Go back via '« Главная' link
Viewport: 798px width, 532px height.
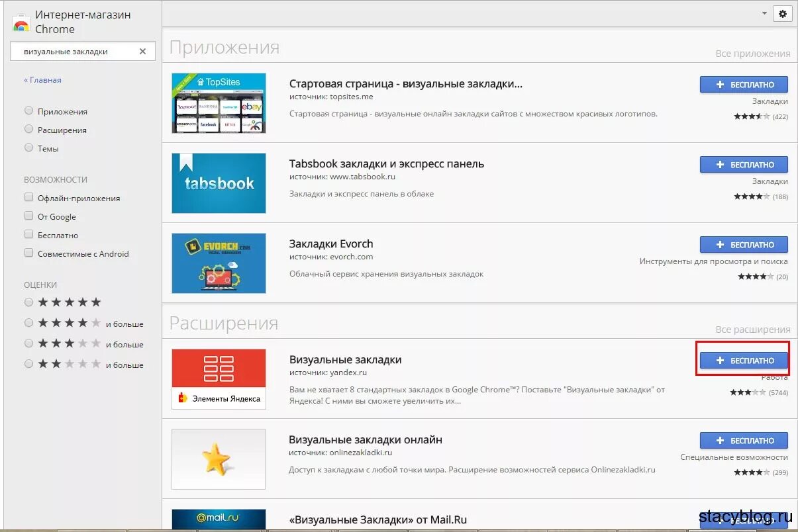pos(42,80)
